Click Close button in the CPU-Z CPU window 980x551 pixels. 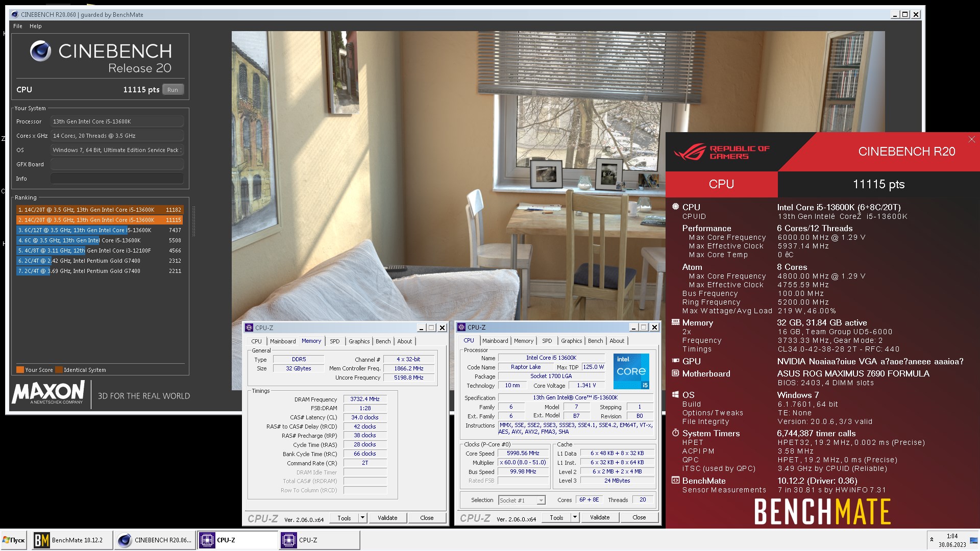point(639,517)
